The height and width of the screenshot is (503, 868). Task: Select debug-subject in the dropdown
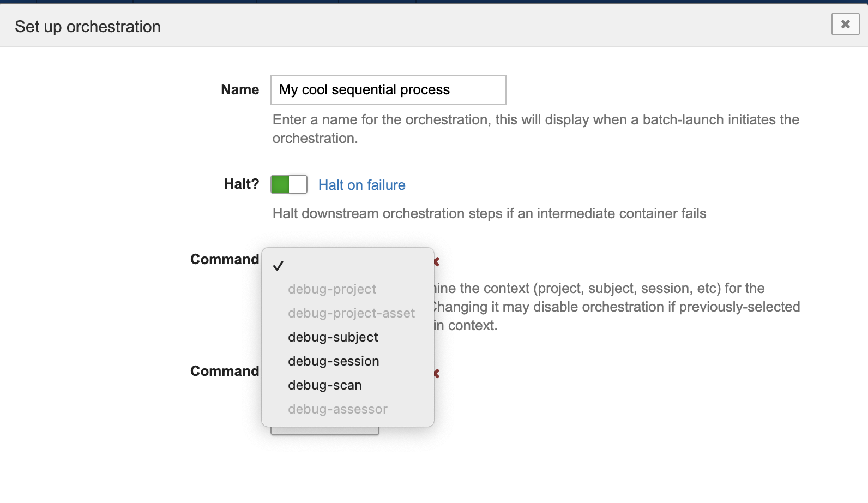(333, 337)
